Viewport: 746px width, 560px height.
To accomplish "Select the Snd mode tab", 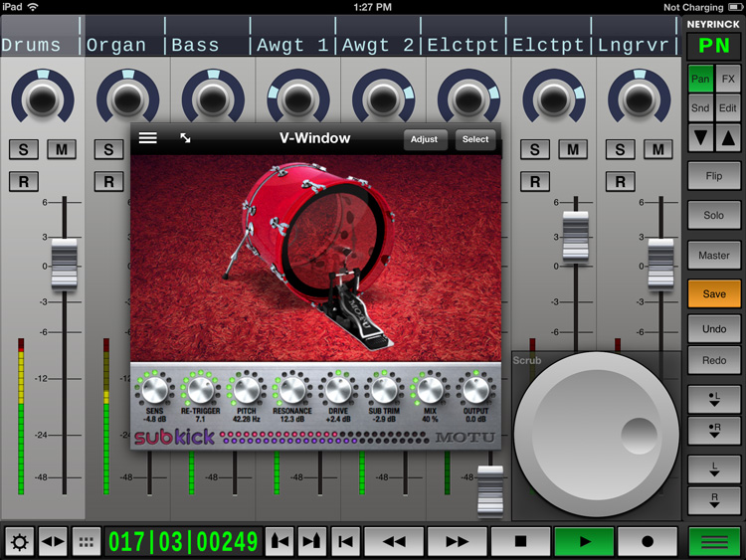I will (700, 108).
